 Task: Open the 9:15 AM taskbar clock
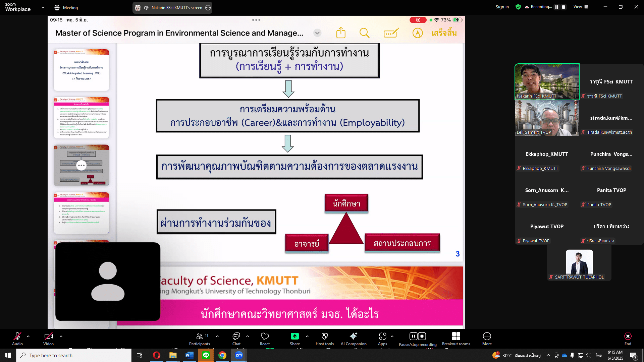click(x=615, y=355)
